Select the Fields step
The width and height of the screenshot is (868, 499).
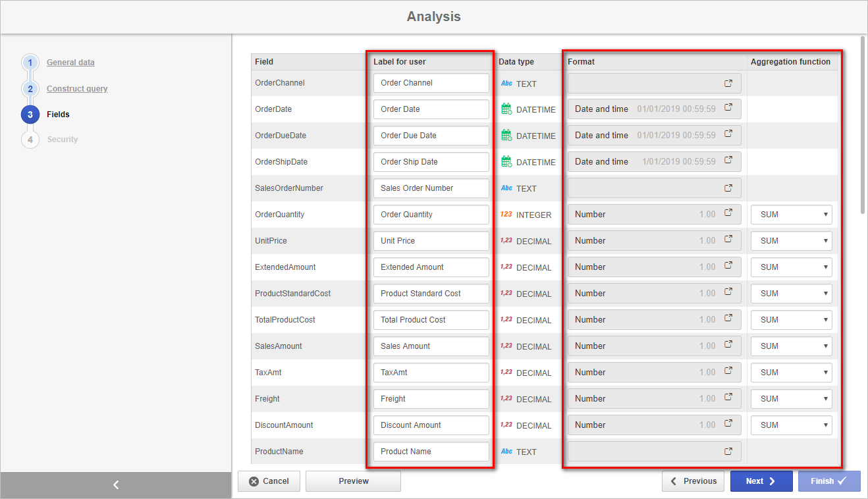coord(58,115)
